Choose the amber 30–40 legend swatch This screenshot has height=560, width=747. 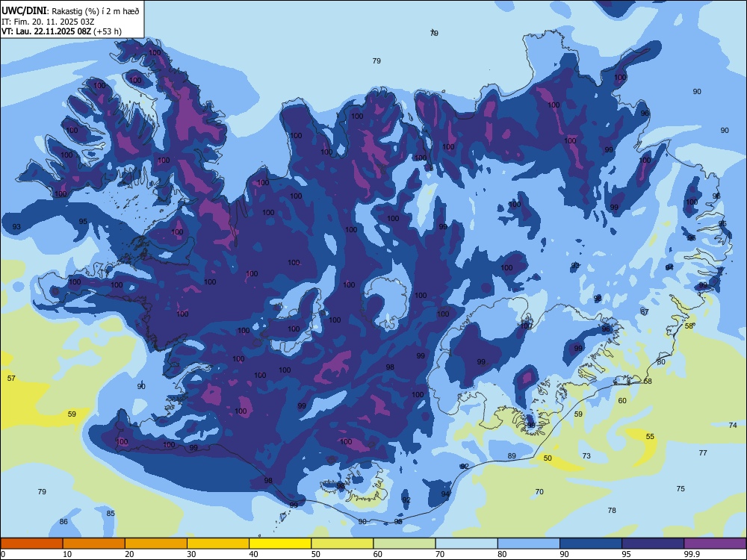(218, 544)
